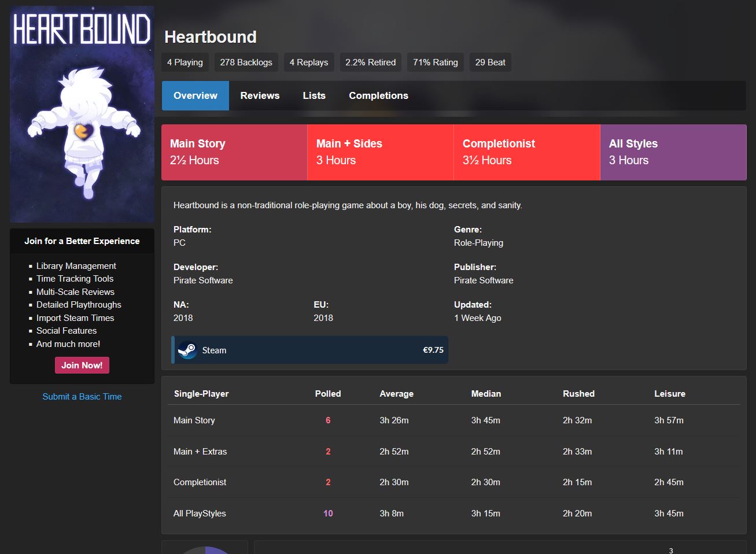
Task: Click the Main + Extras row label
Action: (x=200, y=452)
